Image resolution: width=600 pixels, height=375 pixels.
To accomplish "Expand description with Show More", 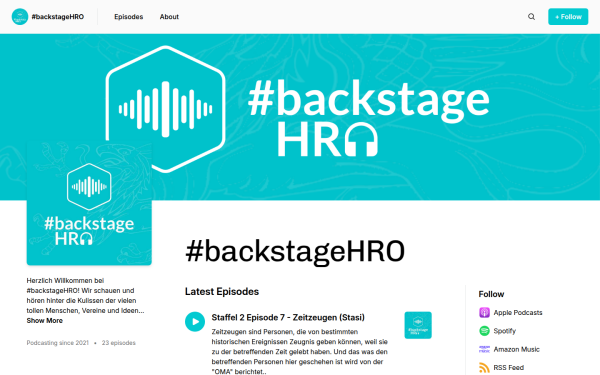I will [44, 321].
